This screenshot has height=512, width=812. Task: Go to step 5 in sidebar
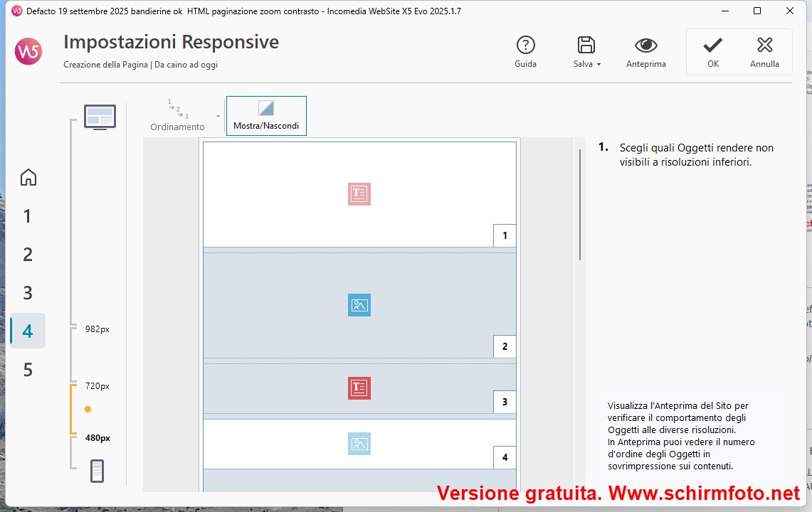[x=28, y=370]
